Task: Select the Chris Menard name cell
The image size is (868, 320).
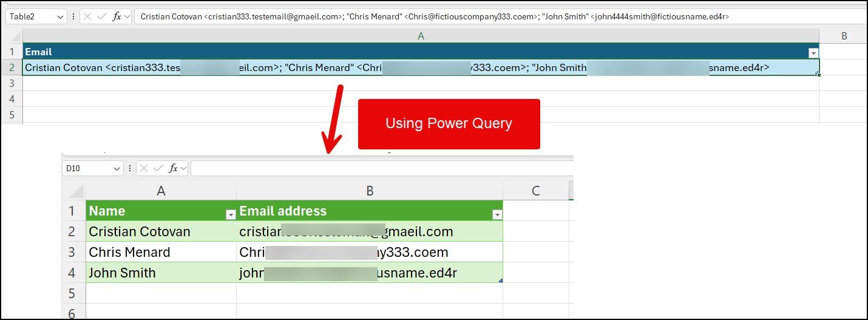Action: click(x=161, y=252)
